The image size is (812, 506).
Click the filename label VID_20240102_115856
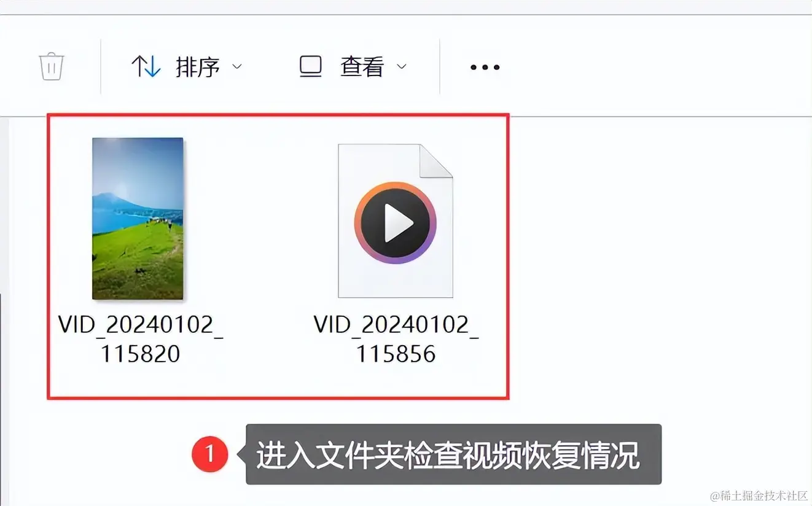(x=396, y=338)
